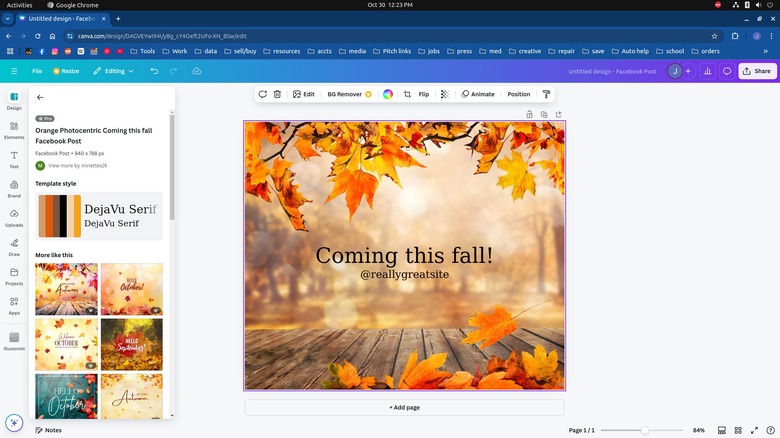The image size is (780, 438).
Task: Undo the last action
Action: (154, 71)
